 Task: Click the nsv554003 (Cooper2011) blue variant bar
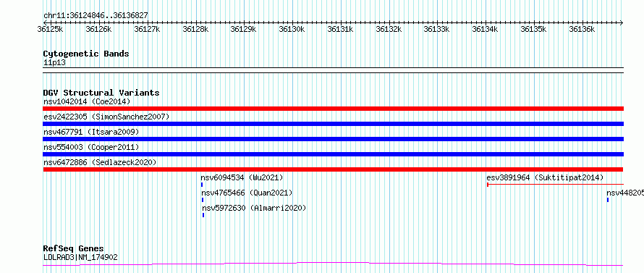tap(333, 154)
